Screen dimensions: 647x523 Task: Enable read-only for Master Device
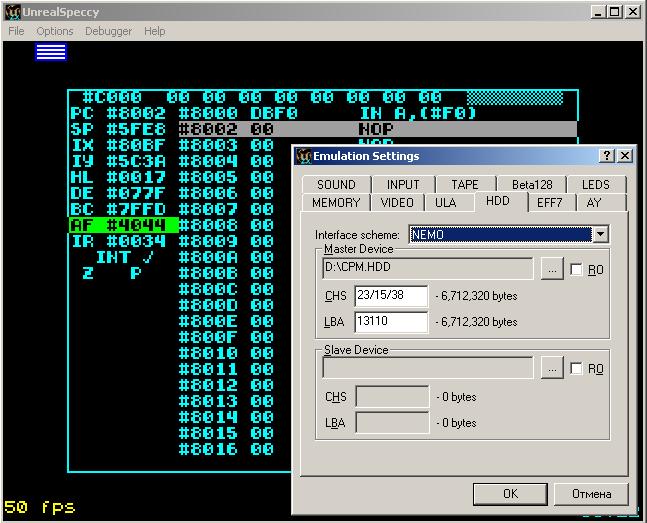(x=576, y=270)
